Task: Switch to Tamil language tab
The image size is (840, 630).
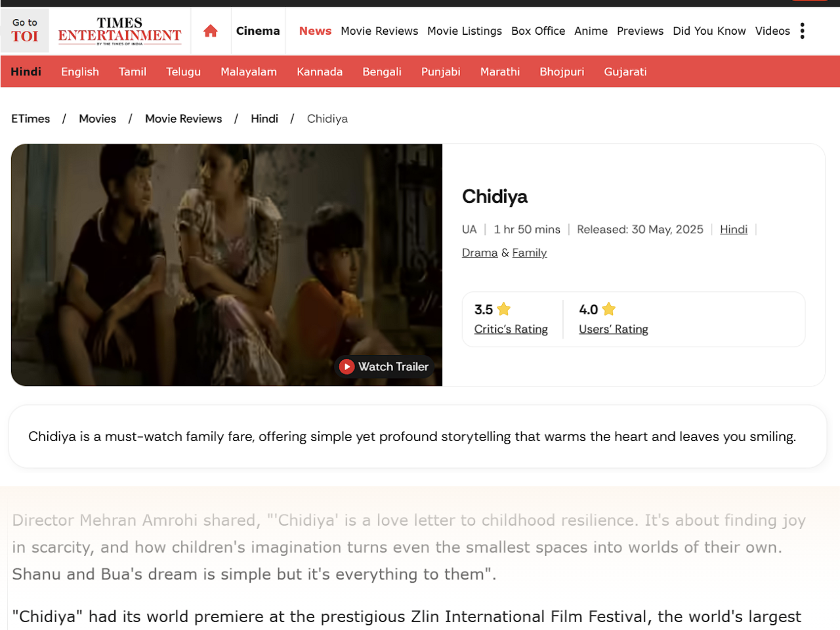Action: coord(133,72)
